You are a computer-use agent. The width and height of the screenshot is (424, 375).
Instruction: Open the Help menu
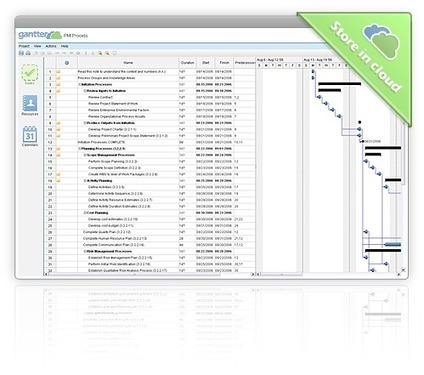[x=64, y=46]
